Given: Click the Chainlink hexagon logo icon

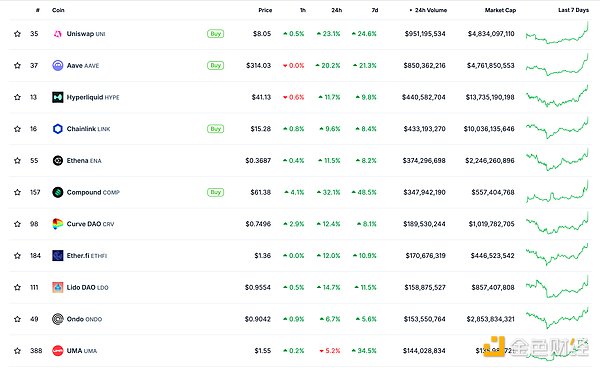Looking at the screenshot, I should 57,129.
